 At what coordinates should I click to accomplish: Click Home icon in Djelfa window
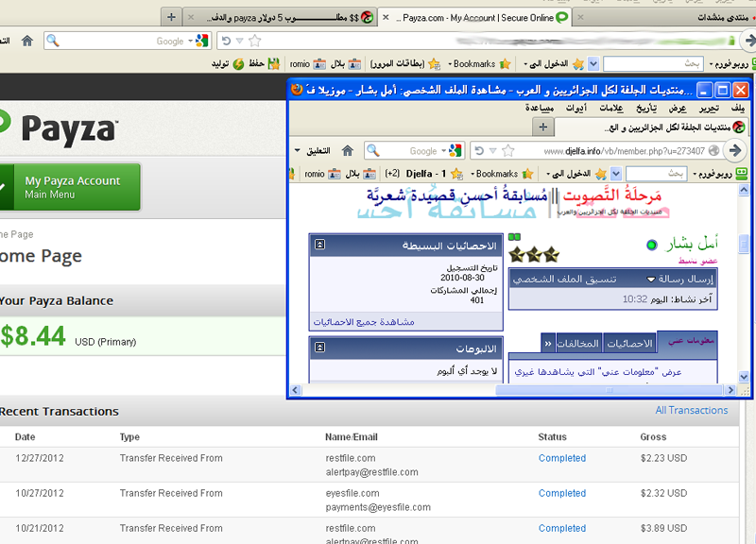[x=347, y=151]
